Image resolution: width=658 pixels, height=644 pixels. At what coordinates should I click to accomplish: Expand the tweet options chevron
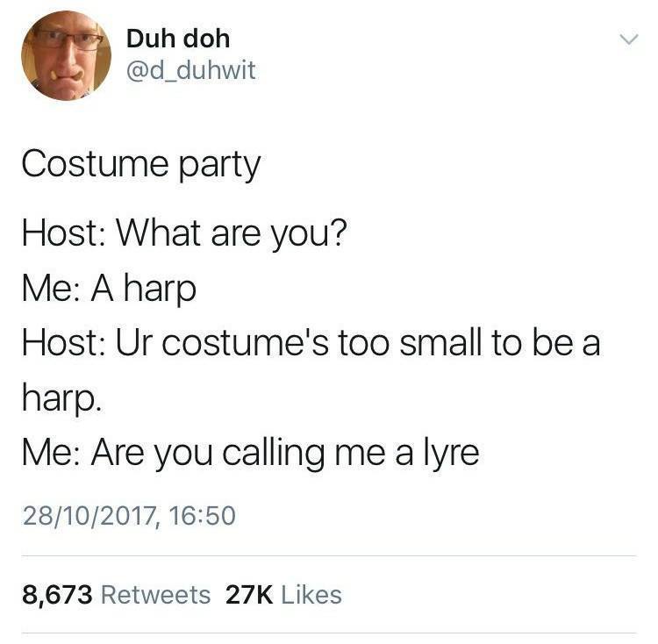629,39
